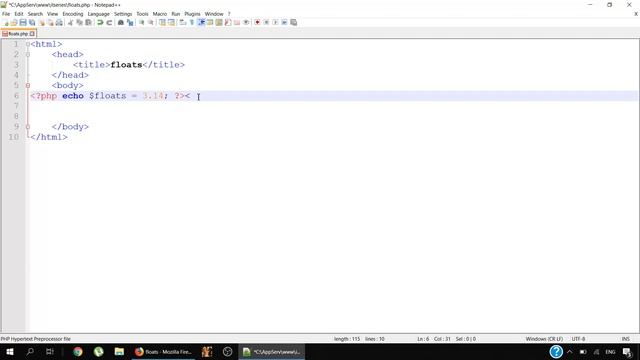This screenshot has width=640, height=360.
Task: Open Find using the binoculars icon
Action: [x=121, y=22]
